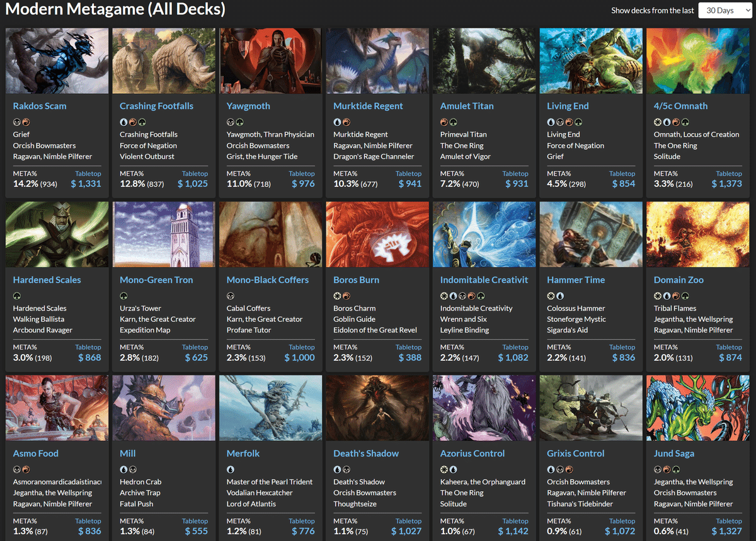Viewport: 756px width, 541px height.
Task: Click the Indomitable Creativity card artwork
Action: 484,234
